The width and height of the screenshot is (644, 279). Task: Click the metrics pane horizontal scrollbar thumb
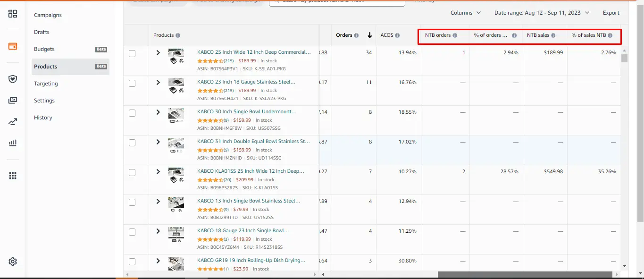point(526,274)
